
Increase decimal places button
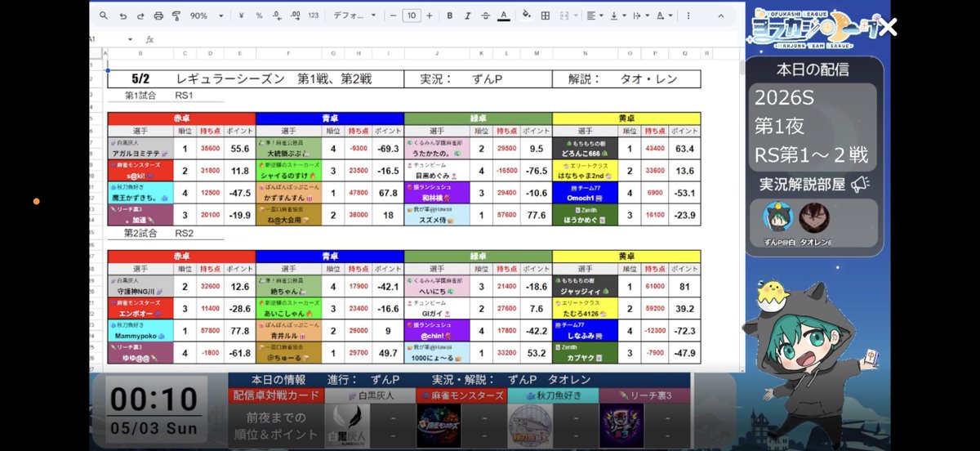[296, 16]
